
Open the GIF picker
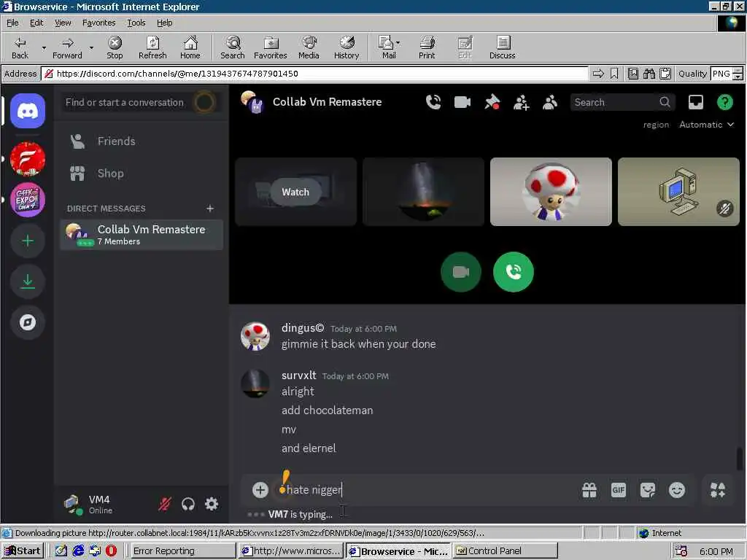point(619,489)
